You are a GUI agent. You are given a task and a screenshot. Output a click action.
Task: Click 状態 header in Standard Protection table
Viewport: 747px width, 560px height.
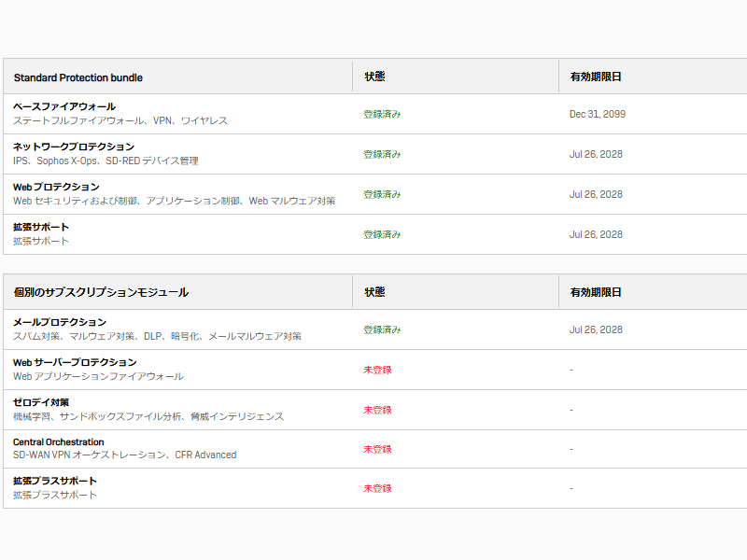(x=374, y=77)
